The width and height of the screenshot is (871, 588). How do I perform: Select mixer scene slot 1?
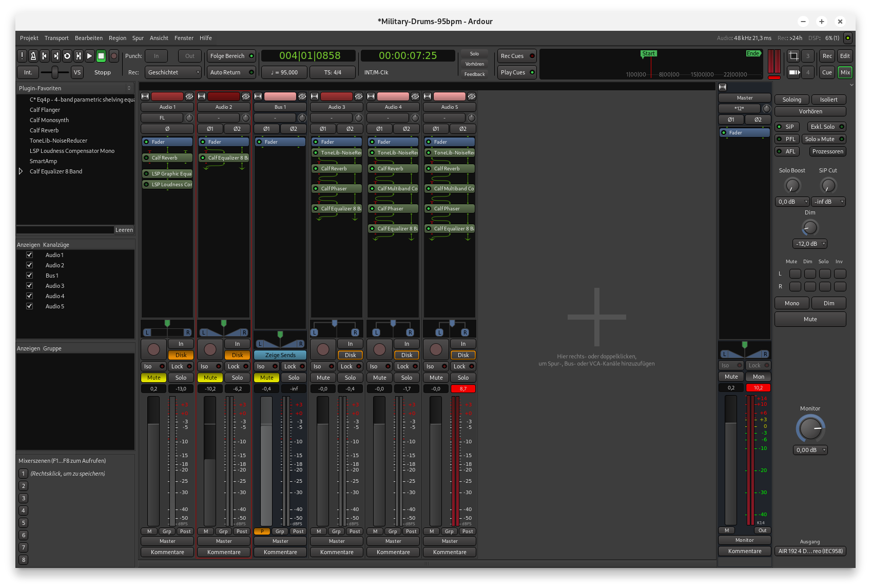tap(23, 474)
